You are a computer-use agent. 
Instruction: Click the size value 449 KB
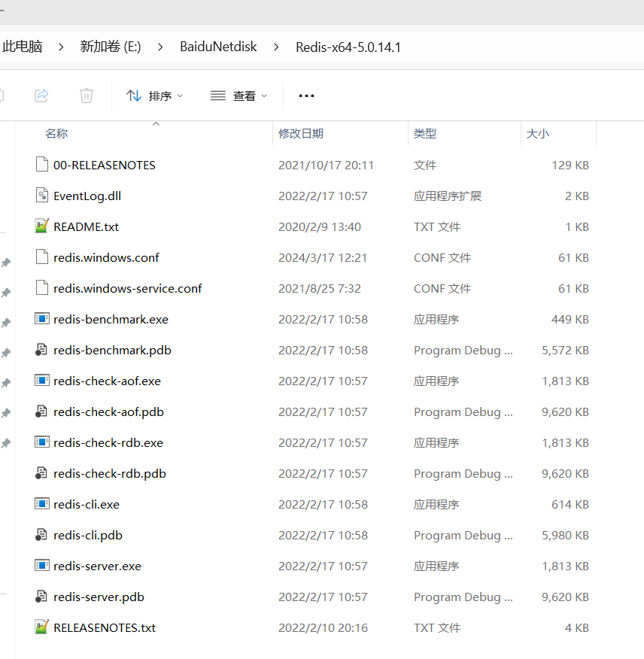pos(570,320)
